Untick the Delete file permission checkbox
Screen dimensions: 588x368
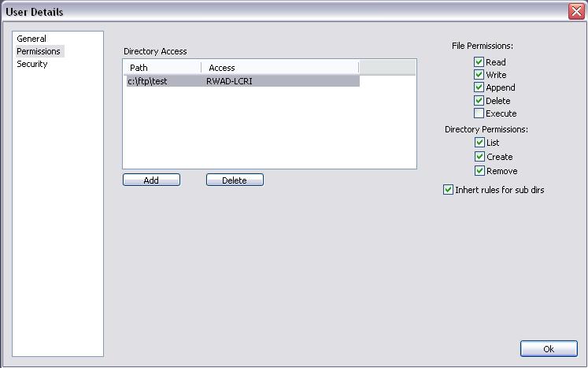(479, 101)
